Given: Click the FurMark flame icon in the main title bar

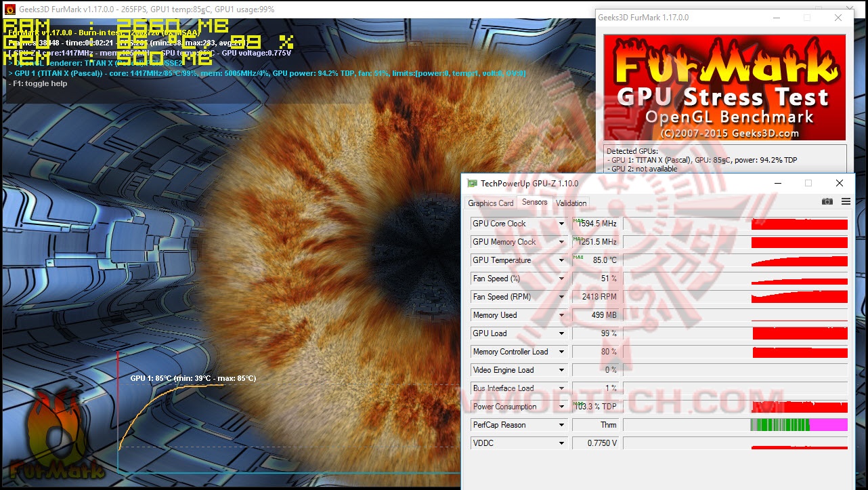Looking at the screenshot, I should click(9, 9).
